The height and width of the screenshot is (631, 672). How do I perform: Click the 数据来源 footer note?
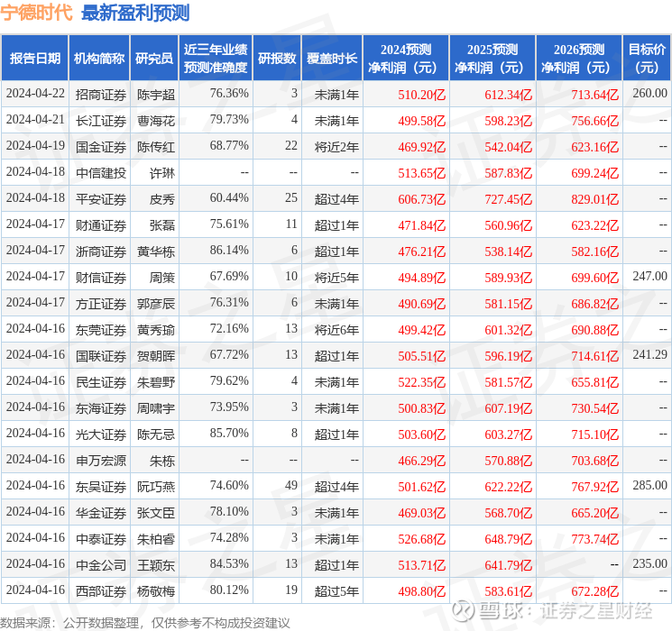(145, 623)
